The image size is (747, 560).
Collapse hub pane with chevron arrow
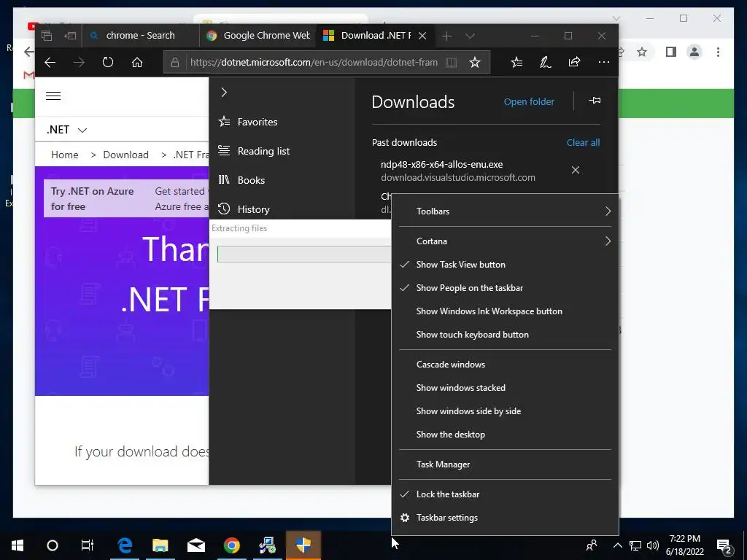coord(224,93)
